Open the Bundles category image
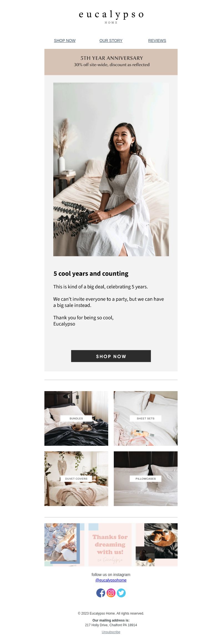This screenshot has height=644, width=222. 76,418
